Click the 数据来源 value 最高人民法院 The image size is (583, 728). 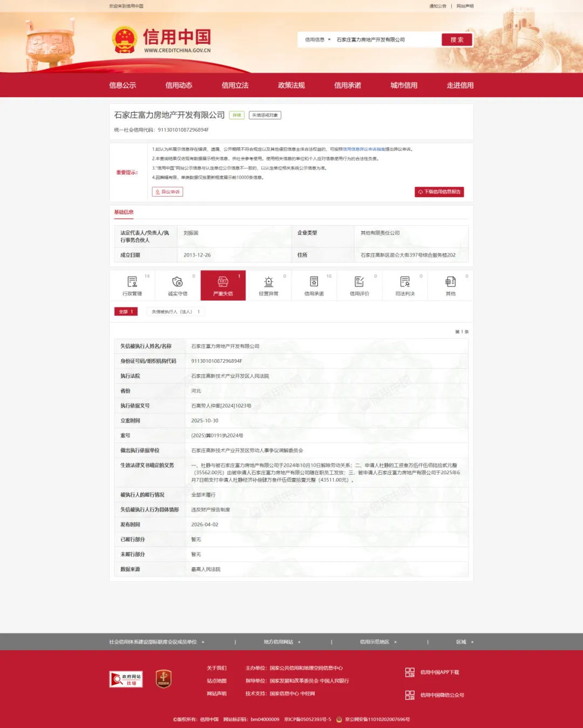click(x=206, y=569)
